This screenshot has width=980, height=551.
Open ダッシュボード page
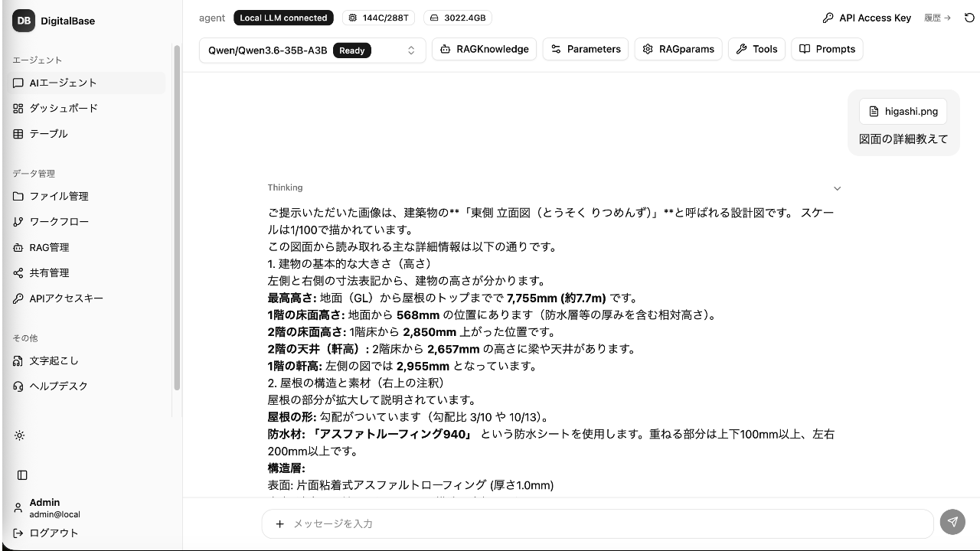click(88, 108)
